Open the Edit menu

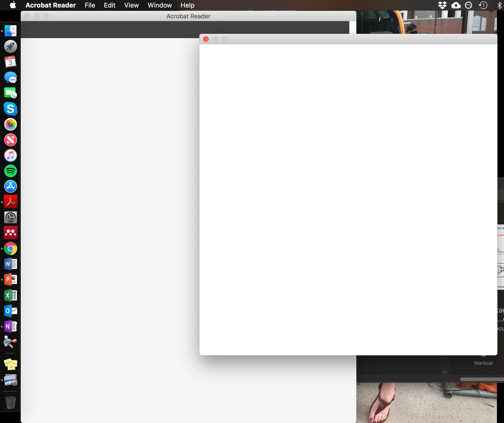[110, 5]
